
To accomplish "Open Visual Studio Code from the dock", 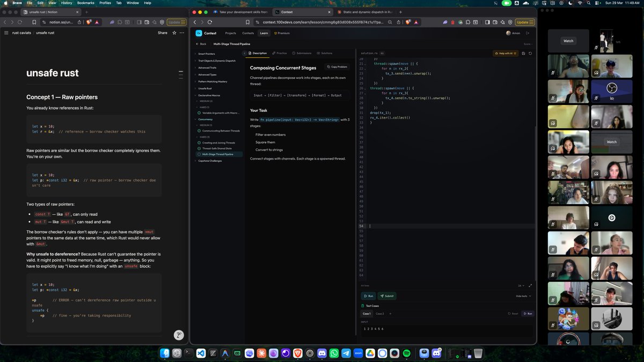I will point(201,353).
